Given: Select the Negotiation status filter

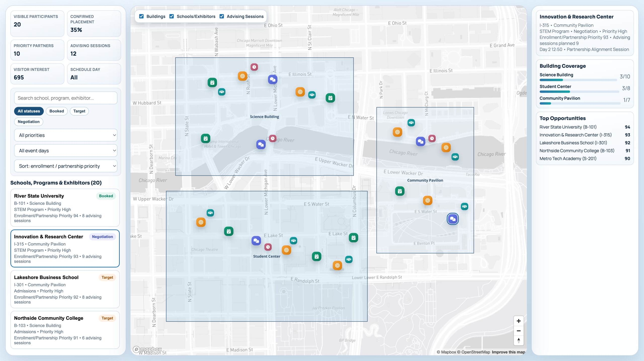Looking at the screenshot, I should click(28, 122).
